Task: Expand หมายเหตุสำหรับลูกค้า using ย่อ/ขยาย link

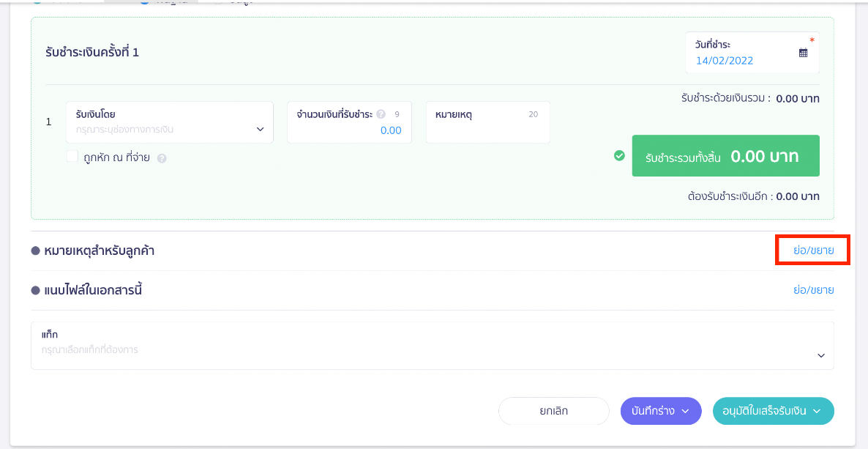Action: coord(813,251)
